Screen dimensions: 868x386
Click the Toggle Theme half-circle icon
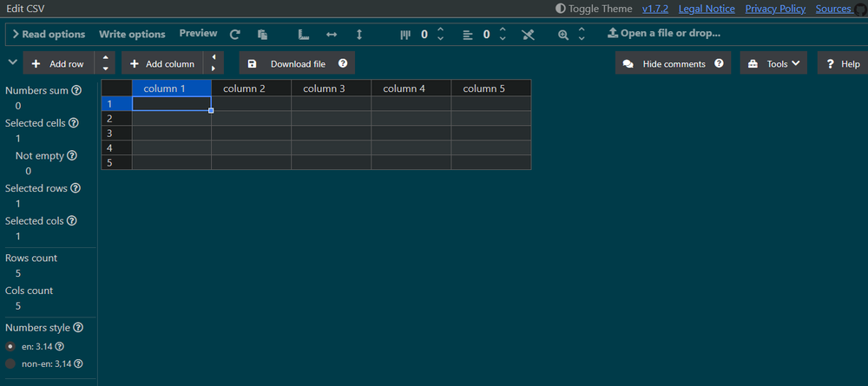[560, 9]
